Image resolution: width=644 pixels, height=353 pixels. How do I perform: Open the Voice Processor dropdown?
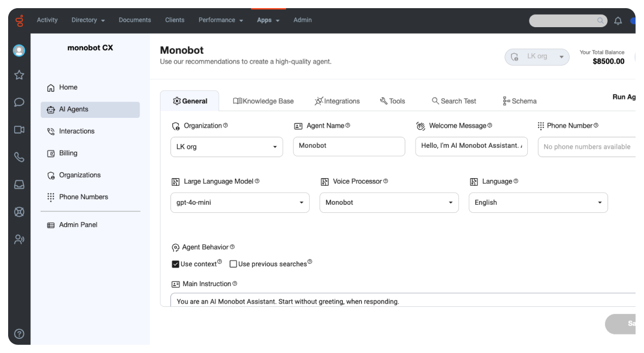389,203
